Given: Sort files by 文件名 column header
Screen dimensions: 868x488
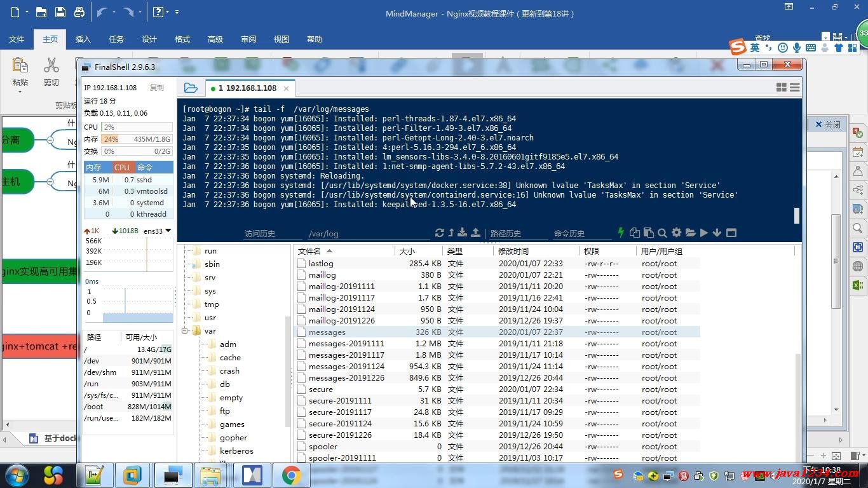Looking at the screenshot, I should click(344, 251).
